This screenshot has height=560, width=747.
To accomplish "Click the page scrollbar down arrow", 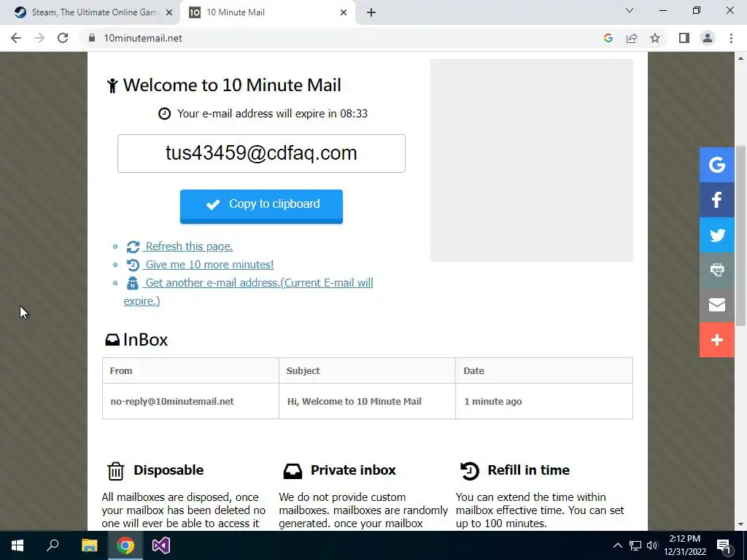I will coord(741,524).
